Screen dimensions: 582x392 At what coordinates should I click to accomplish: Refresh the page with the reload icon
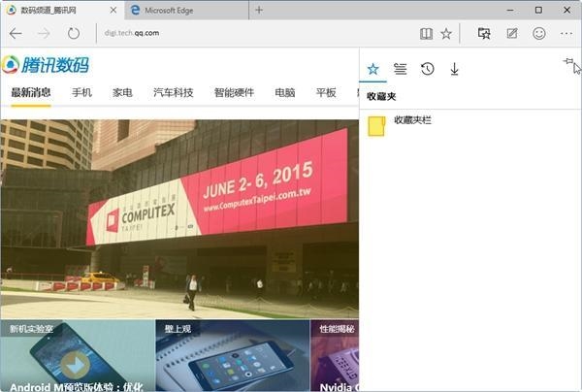click(x=74, y=33)
